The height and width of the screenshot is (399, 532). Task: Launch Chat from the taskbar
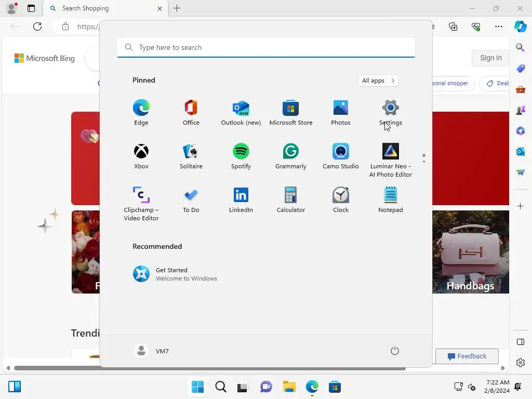pos(266,387)
